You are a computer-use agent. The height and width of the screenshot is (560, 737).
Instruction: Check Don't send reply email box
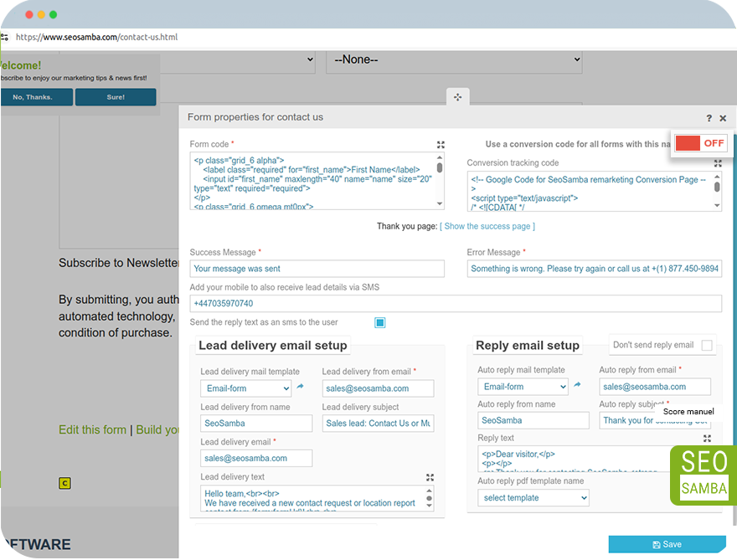click(x=707, y=346)
